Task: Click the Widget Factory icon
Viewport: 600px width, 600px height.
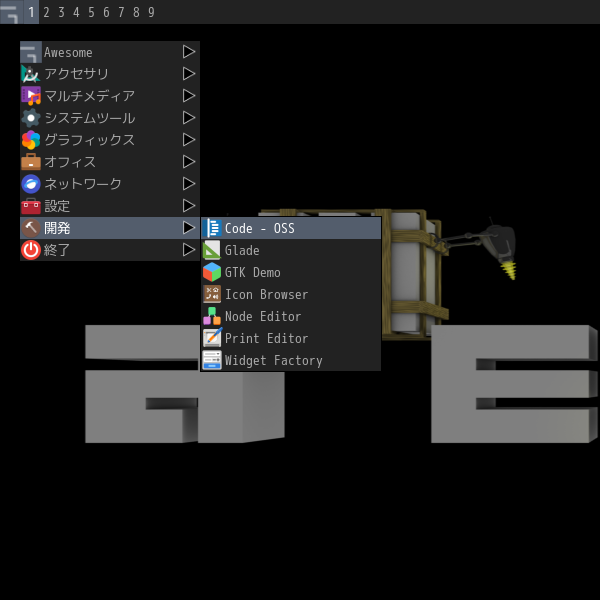Action: (212, 360)
